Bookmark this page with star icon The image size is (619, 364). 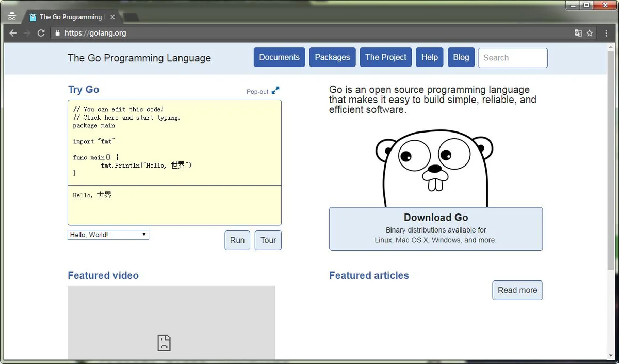590,33
